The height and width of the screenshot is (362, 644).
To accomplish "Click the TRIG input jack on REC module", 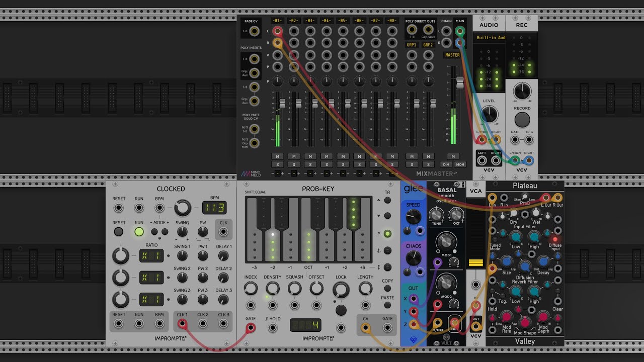I will tap(529, 140).
